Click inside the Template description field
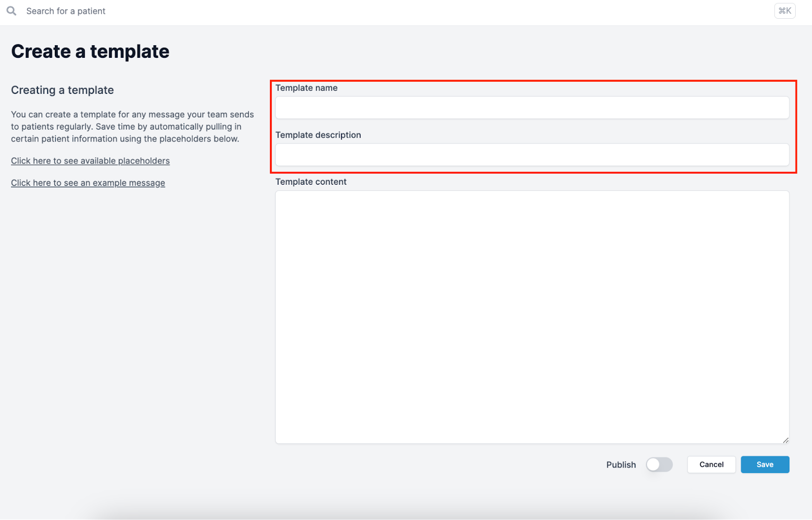Image resolution: width=812 pixels, height=520 pixels. pyautogui.click(x=532, y=155)
